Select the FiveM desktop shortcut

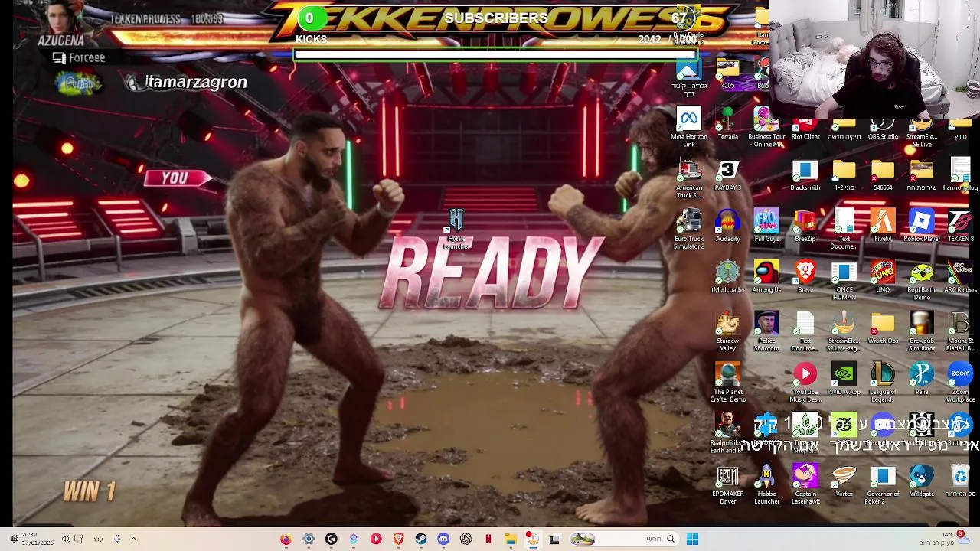(x=883, y=227)
